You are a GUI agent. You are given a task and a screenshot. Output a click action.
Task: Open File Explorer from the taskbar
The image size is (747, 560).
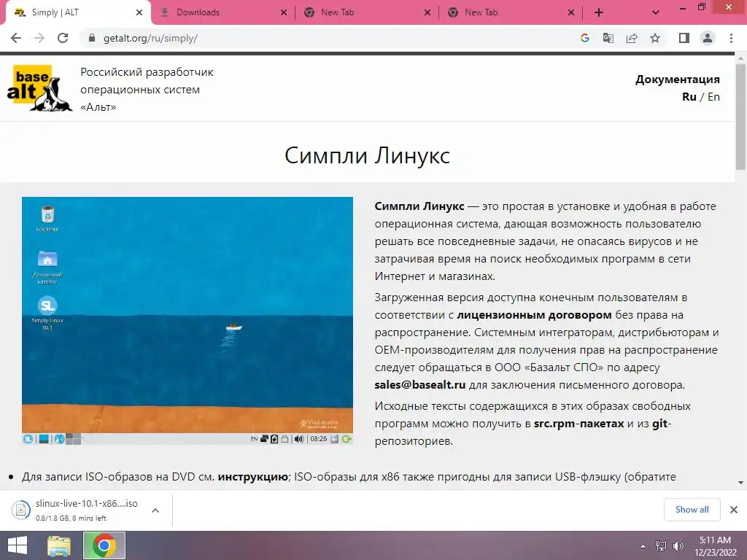(59, 545)
